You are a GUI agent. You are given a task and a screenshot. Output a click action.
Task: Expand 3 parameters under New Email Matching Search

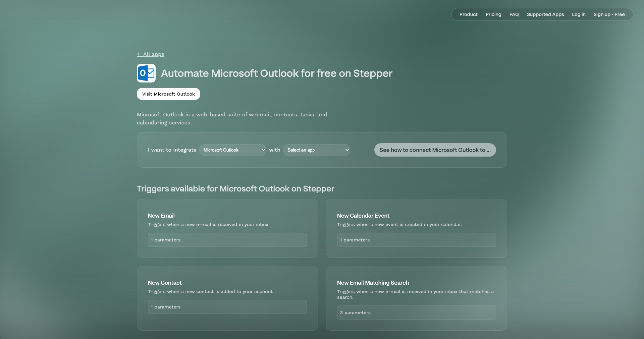[417, 313]
